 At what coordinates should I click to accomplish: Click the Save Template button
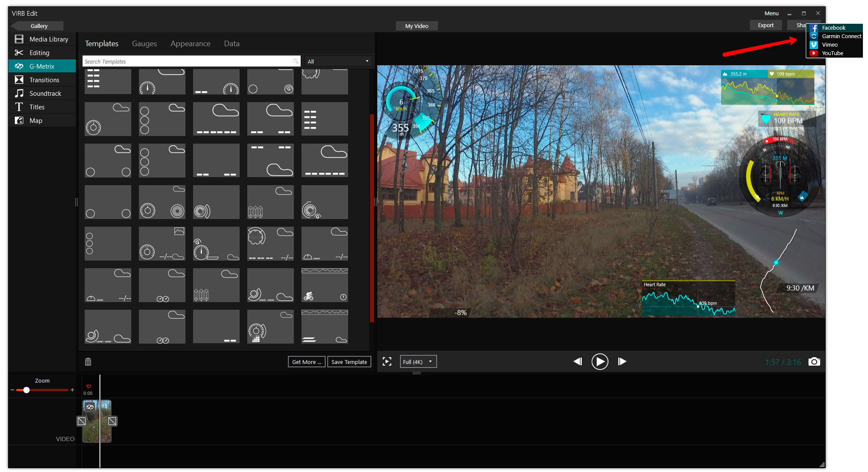(x=349, y=362)
